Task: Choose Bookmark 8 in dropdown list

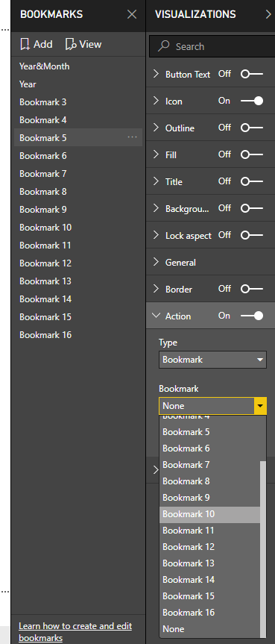Action: tap(209, 481)
